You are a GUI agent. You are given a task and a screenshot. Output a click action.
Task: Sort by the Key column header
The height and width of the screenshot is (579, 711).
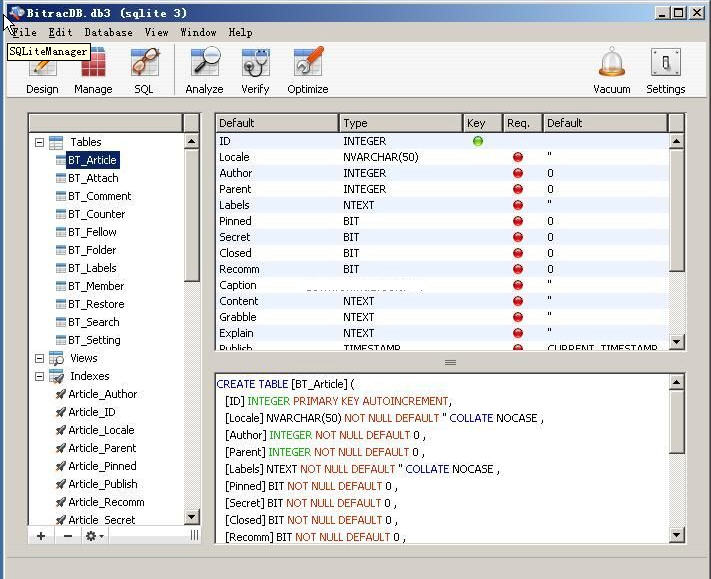click(483, 123)
